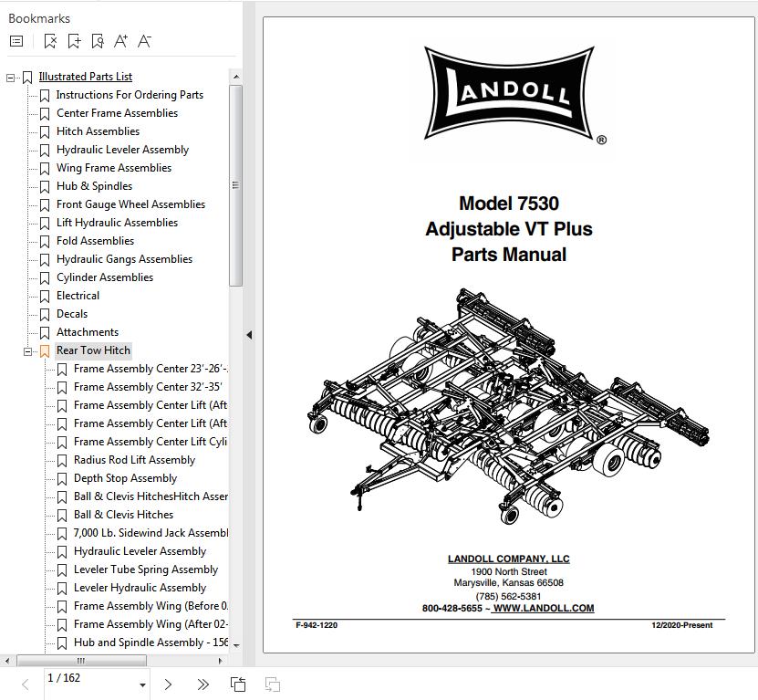Image resolution: width=758 pixels, height=700 pixels.
Task: Go to the next page arrow
Action: pos(168,684)
